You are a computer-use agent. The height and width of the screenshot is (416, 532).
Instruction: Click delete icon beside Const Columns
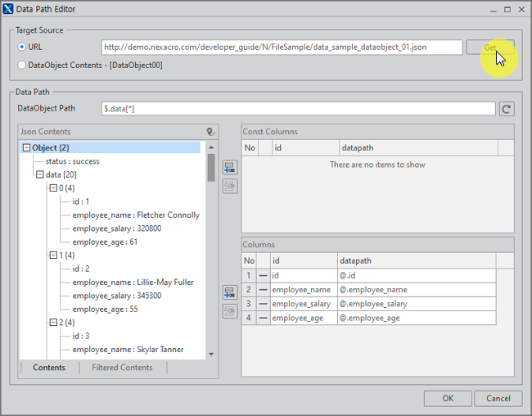230,186
